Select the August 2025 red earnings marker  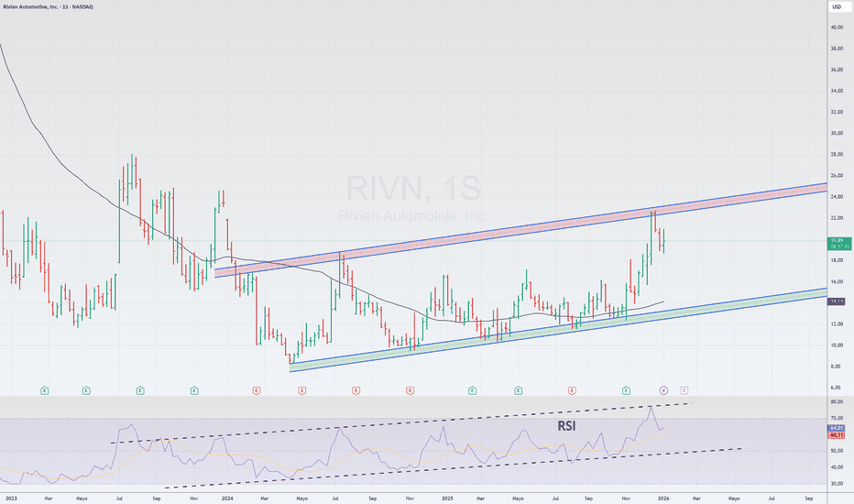[573, 390]
